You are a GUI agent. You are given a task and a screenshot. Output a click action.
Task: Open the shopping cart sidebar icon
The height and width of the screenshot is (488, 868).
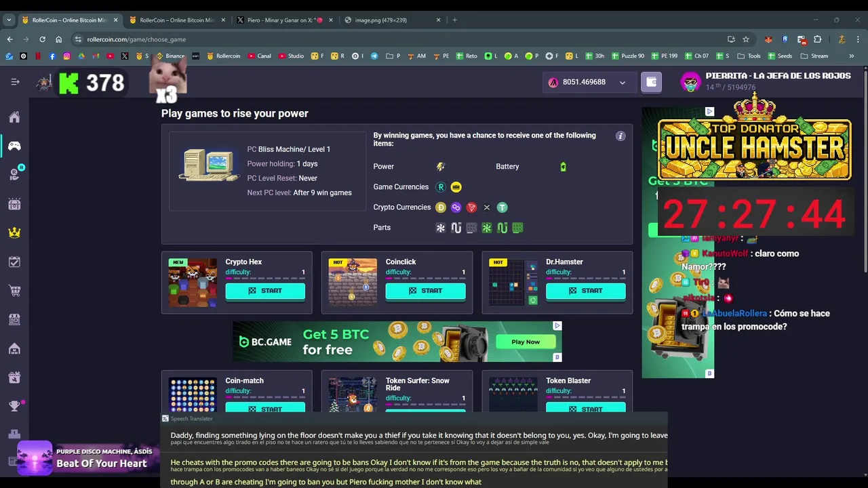(x=14, y=291)
